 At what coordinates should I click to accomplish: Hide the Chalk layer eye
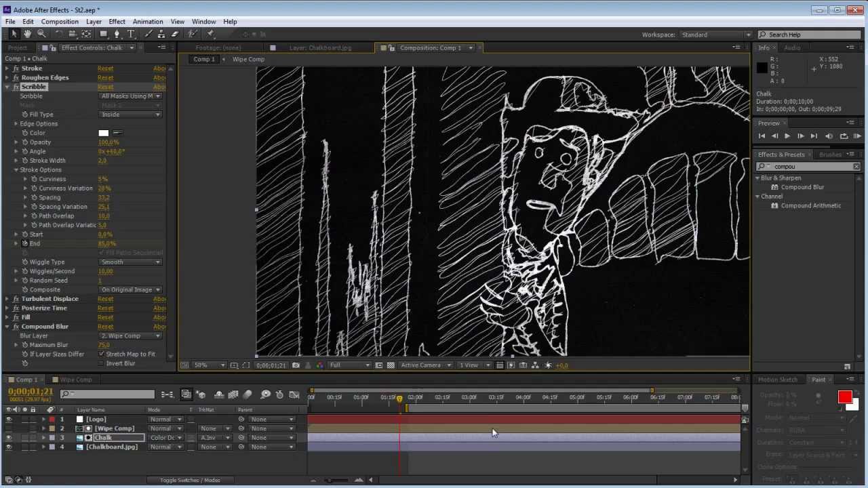click(9, 438)
